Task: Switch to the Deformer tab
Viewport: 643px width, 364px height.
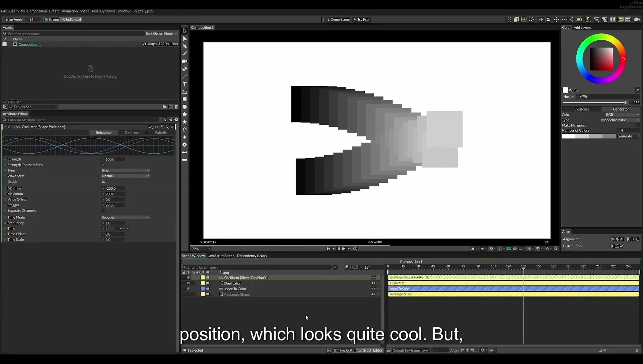Action: pos(132,133)
